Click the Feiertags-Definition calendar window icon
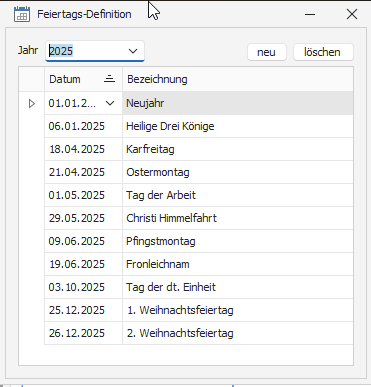The height and width of the screenshot is (387, 371). (22, 14)
